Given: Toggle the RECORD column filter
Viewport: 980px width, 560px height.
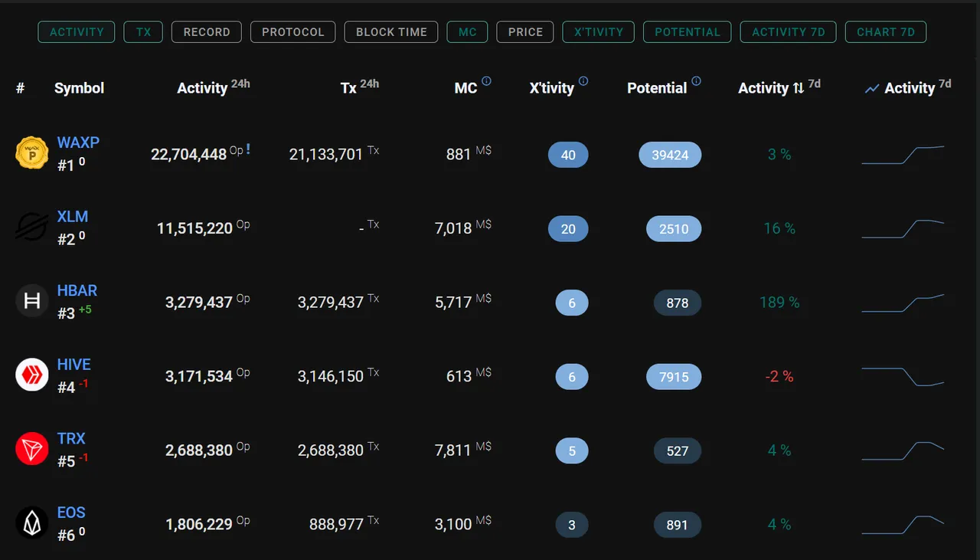Looking at the screenshot, I should coord(207,32).
